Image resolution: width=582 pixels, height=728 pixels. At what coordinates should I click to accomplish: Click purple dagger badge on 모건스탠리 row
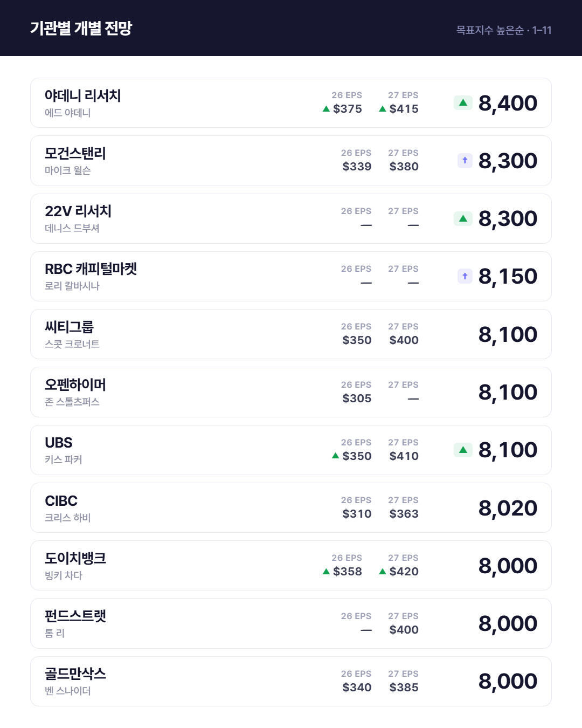point(465,160)
